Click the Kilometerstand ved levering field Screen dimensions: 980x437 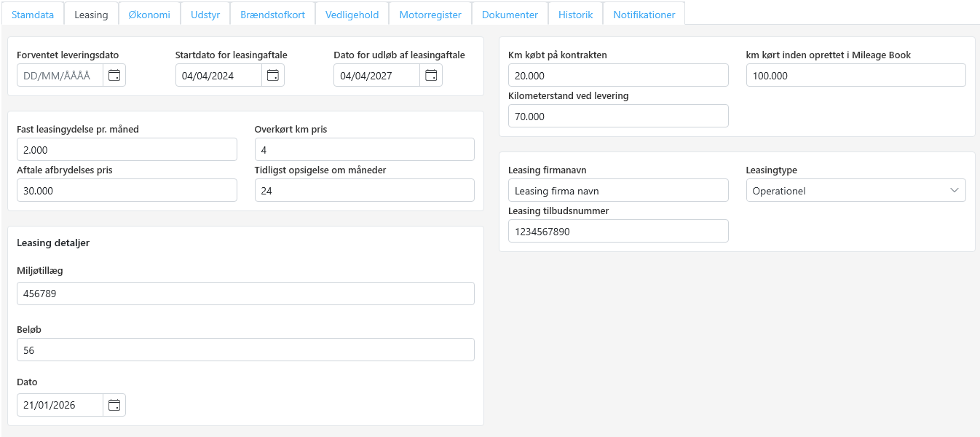tap(618, 116)
